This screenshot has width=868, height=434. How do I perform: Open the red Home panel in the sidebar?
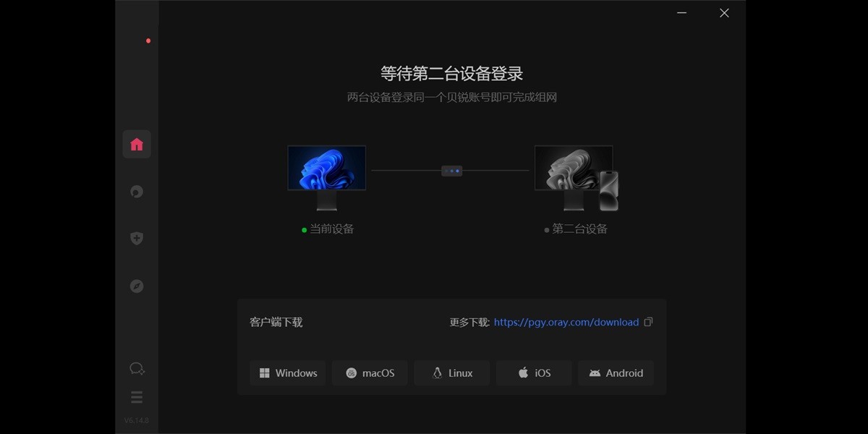tap(137, 143)
